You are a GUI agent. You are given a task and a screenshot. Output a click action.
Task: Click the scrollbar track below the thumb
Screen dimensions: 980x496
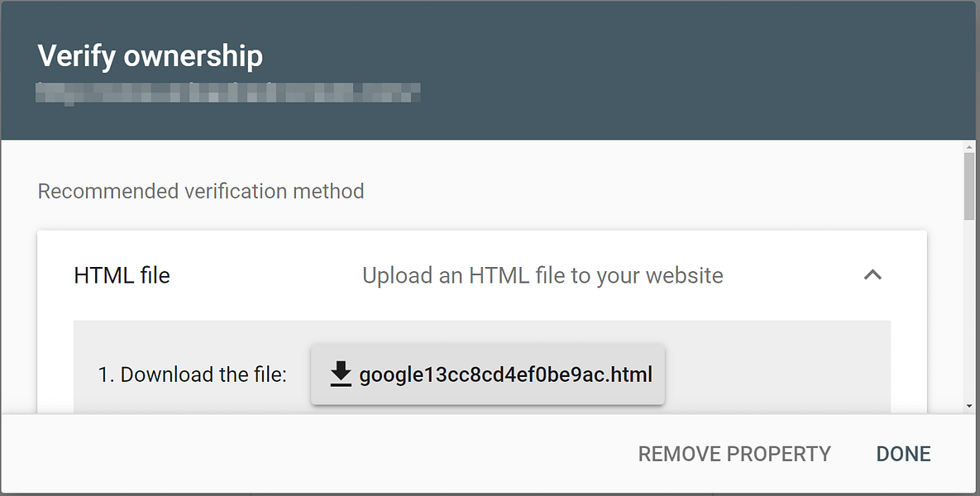tap(968, 314)
